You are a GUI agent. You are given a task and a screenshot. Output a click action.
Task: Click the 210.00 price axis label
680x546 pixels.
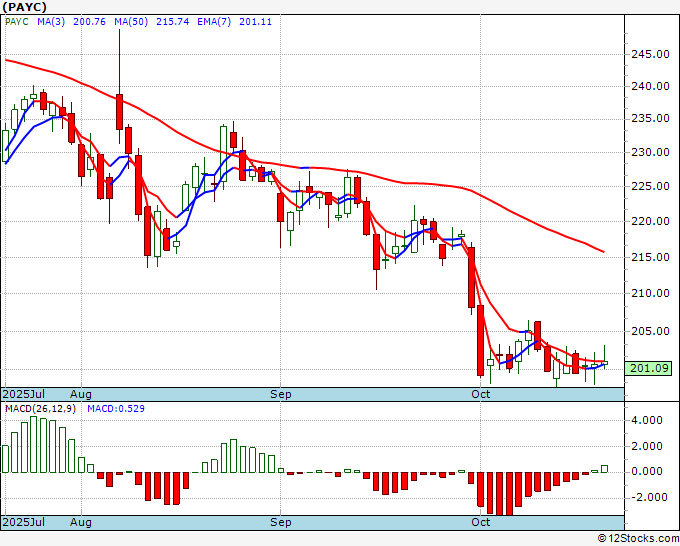(x=650, y=293)
